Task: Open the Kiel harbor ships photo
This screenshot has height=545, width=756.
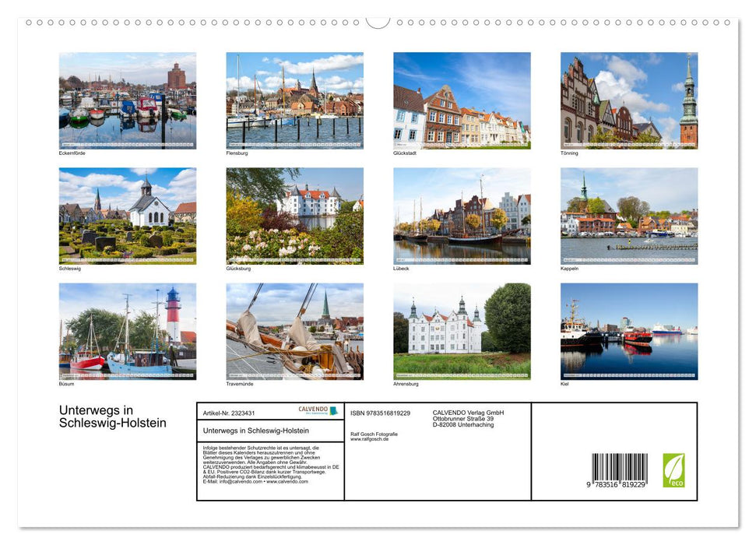Action: (x=629, y=332)
